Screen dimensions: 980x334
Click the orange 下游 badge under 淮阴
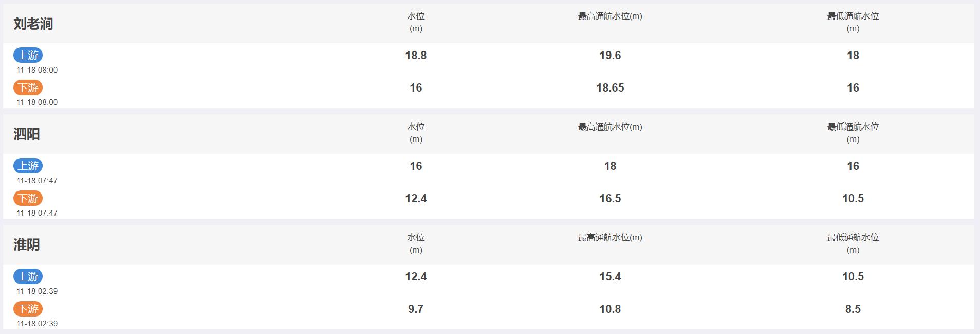pos(28,309)
